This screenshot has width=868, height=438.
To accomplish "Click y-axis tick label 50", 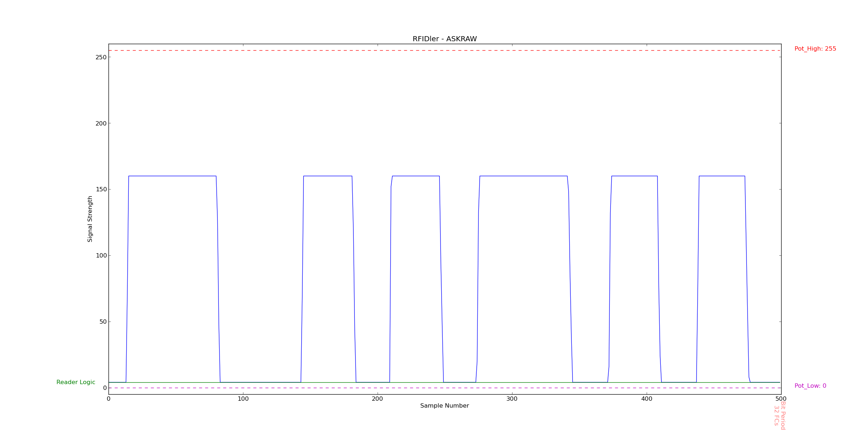I will click(x=102, y=322).
